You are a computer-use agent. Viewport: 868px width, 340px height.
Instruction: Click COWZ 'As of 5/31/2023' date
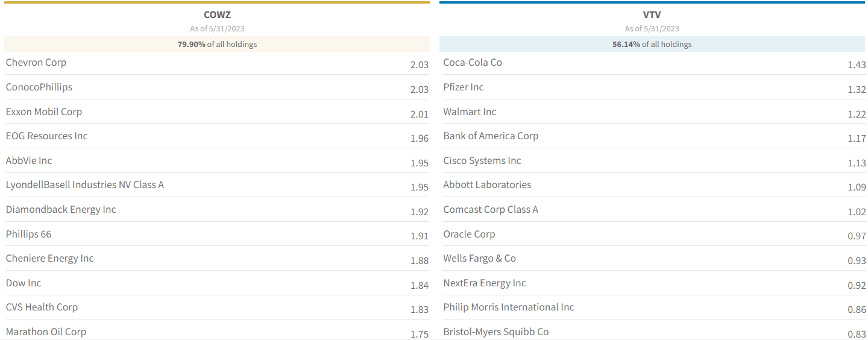[217, 28]
